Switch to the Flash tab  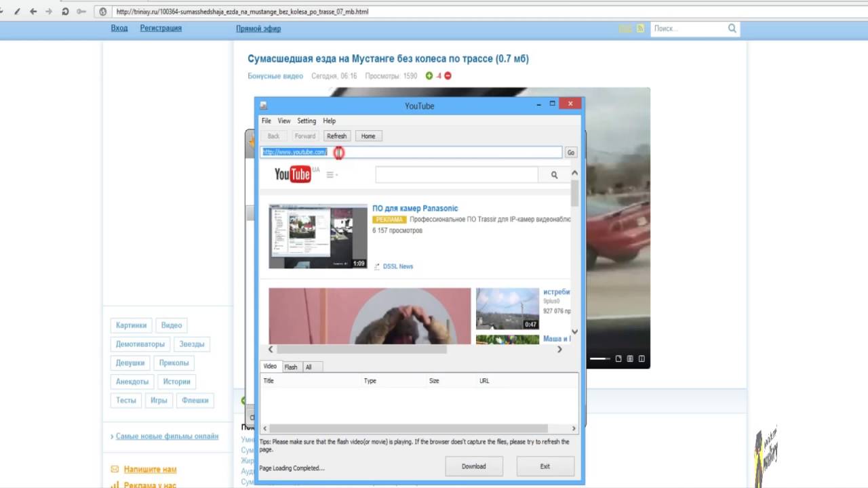coord(291,367)
